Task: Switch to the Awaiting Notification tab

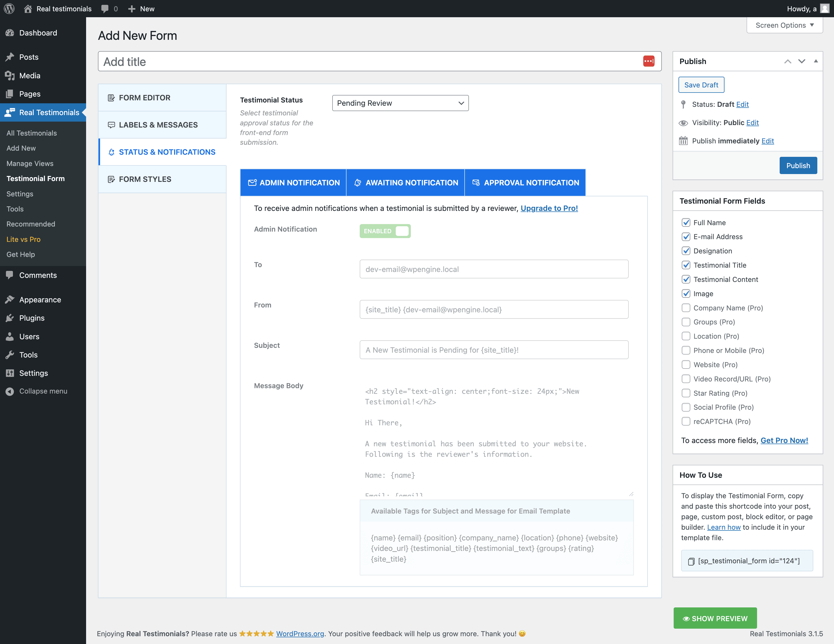Action: click(405, 182)
